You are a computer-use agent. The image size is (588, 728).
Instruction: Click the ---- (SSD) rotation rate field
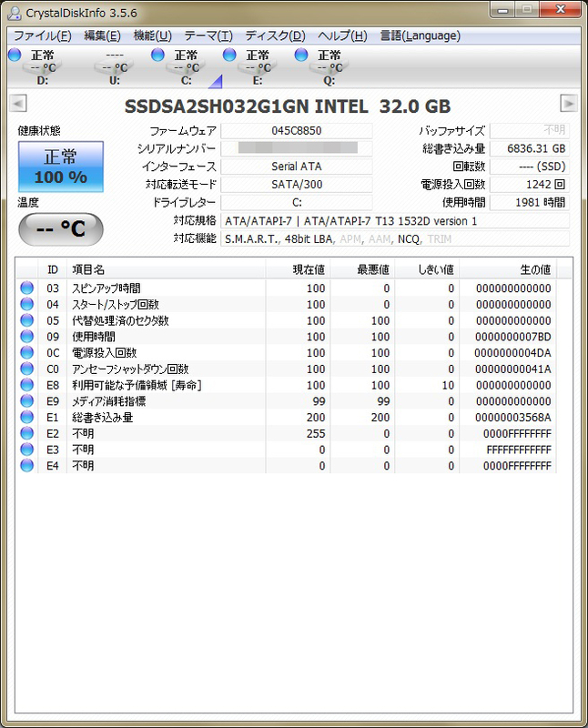[x=530, y=167]
